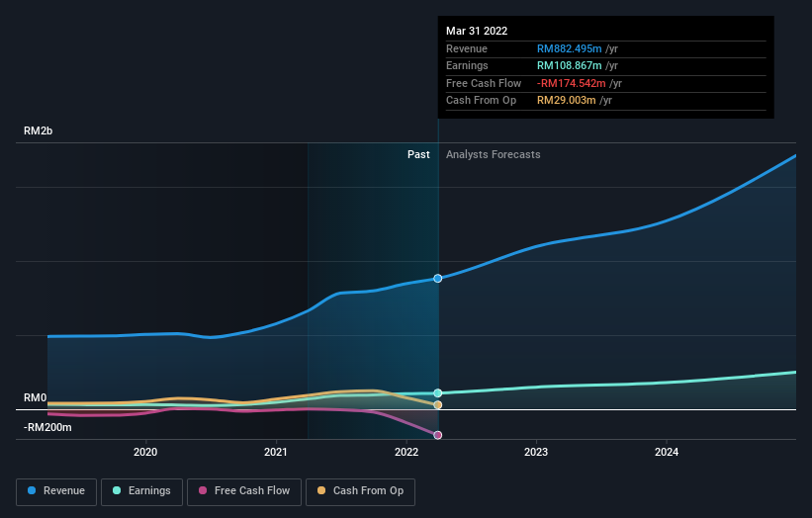Image resolution: width=812 pixels, height=518 pixels.
Task: Click the 2022 x-axis label
Action: (x=406, y=452)
